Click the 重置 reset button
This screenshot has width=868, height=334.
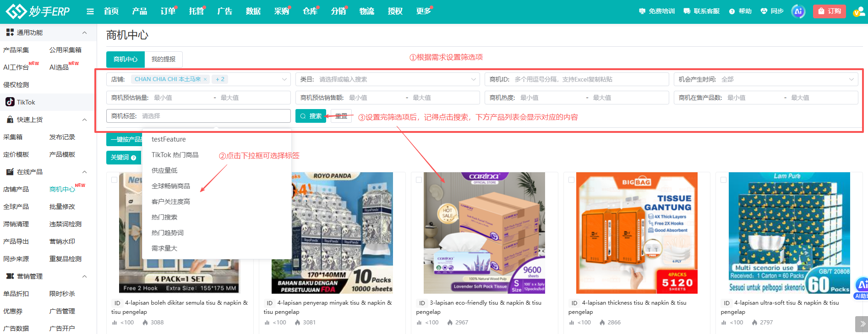(341, 116)
